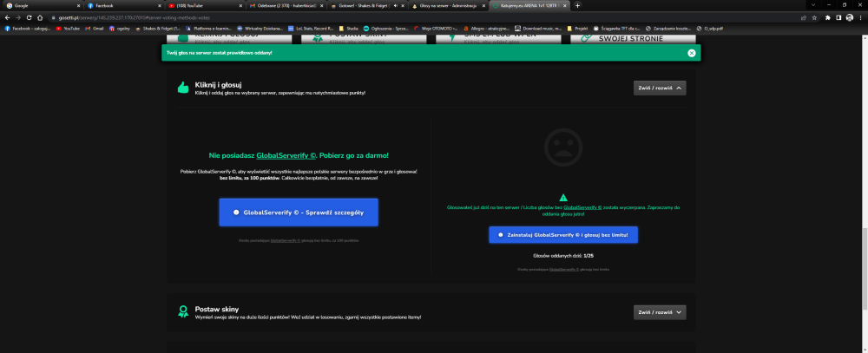Close the Facebook tab
868x353 pixels.
160,5
